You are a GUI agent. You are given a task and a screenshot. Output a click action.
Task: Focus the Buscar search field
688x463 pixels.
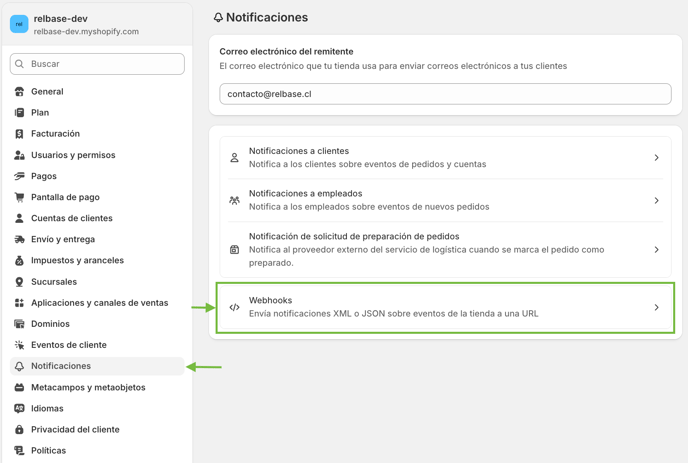pos(97,64)
